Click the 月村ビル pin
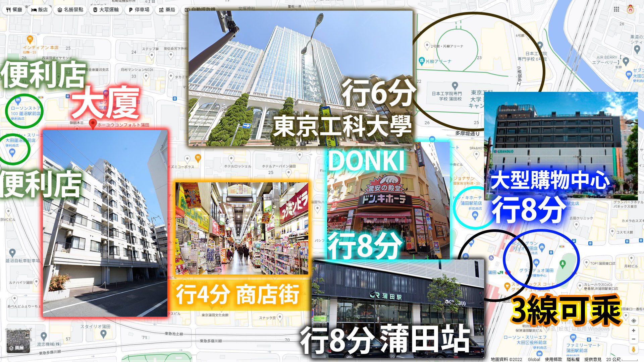 pyautogui.click(x=631, y=258)
